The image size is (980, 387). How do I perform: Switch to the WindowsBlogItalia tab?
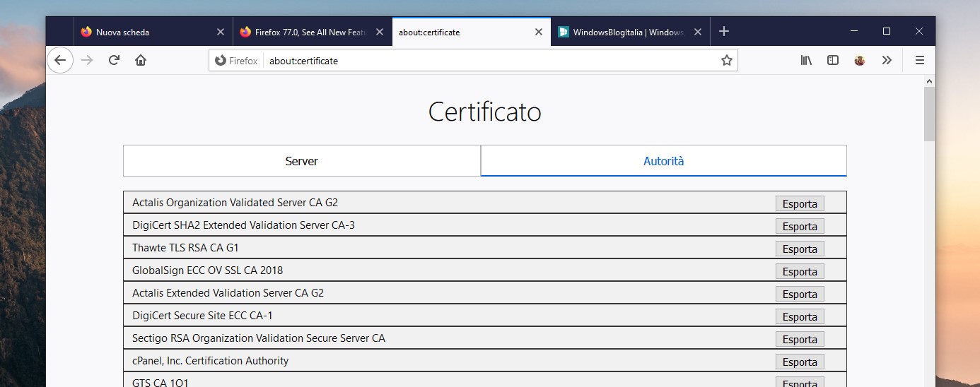630,32
